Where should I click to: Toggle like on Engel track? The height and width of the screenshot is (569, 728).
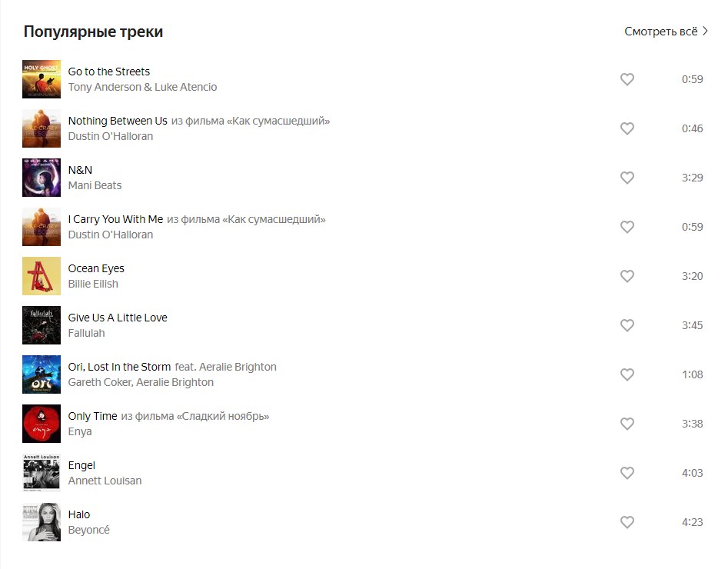(627, 473)
